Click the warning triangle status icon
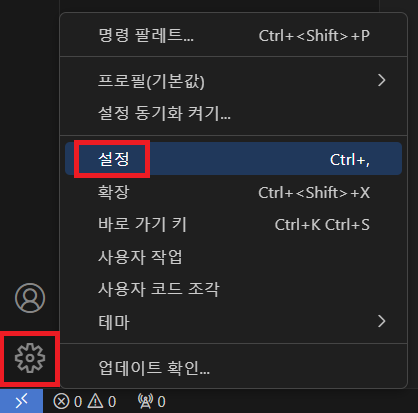Screen dimensions: 418x413 tap(95, 401)
